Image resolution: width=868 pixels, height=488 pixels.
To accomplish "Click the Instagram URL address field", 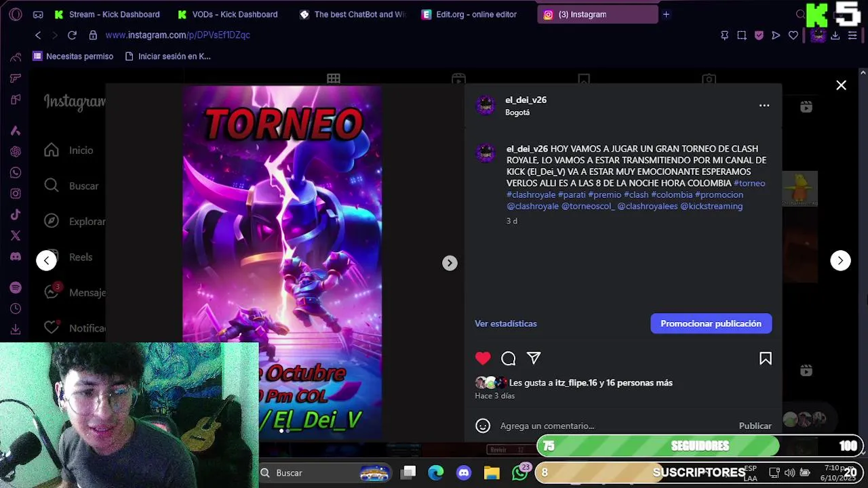I will pos(178,35).
